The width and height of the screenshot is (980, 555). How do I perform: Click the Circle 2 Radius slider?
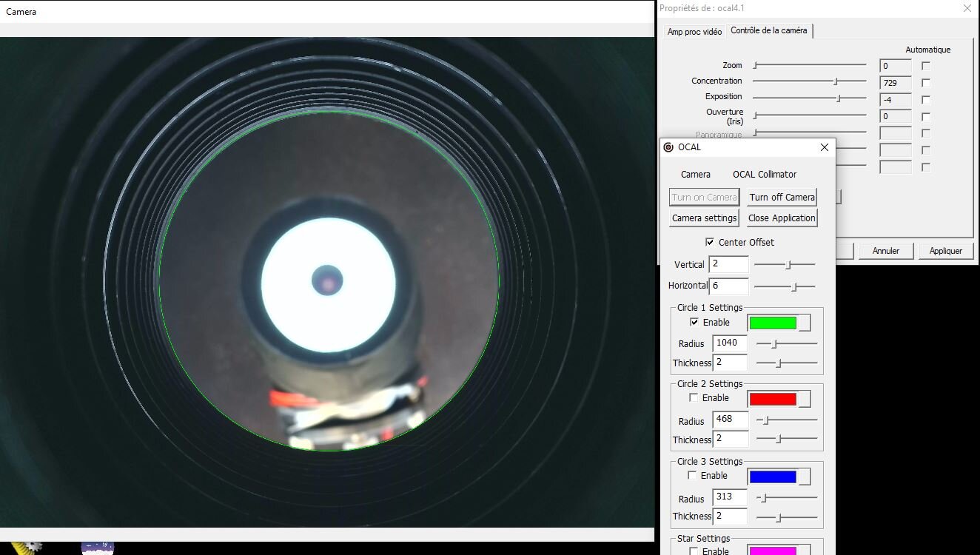coord(787,420)
